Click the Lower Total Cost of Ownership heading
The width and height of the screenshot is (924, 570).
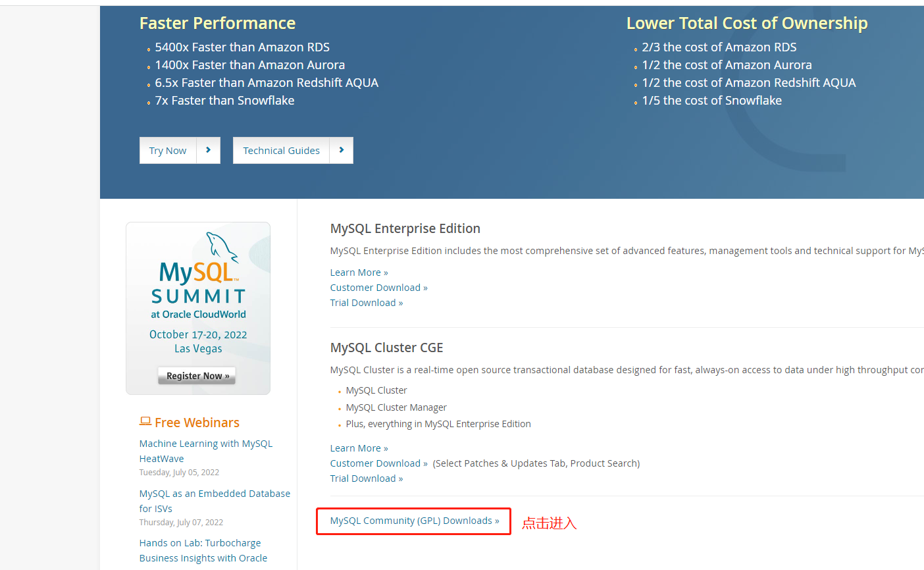tap(747, 23)
